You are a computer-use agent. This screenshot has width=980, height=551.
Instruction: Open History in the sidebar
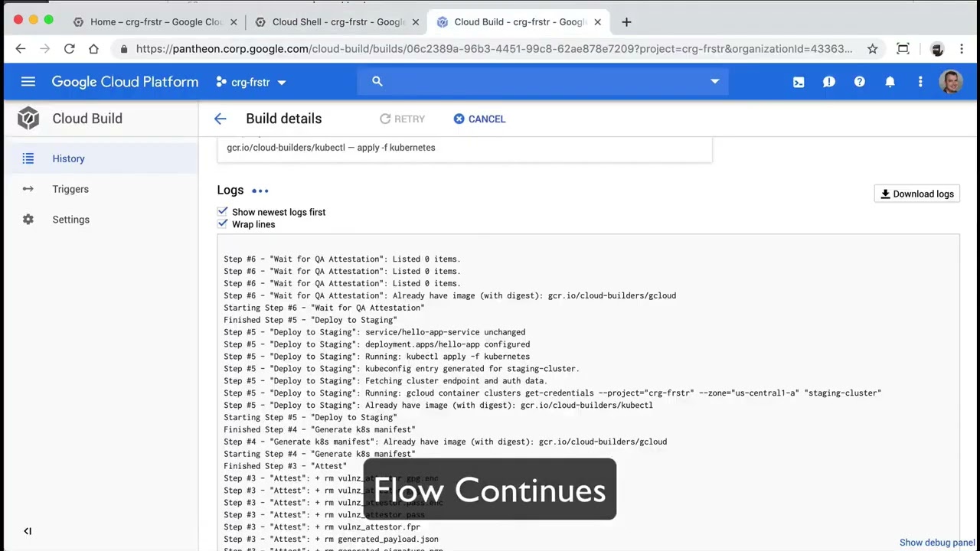point(101,158)
